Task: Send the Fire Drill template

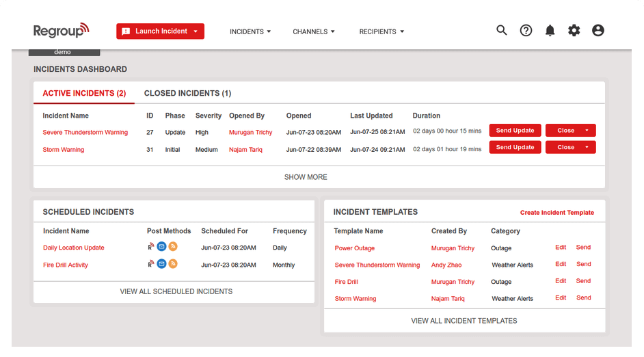Action: (583, 281)
